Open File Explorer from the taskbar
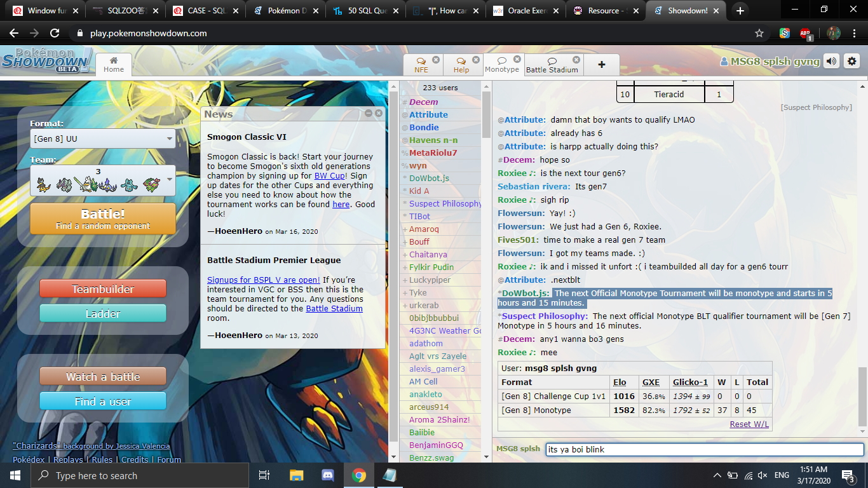The width and height of the screenshot is (868, 488). coord(297,475)
